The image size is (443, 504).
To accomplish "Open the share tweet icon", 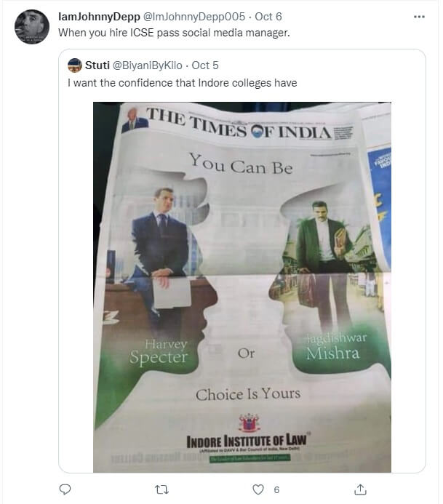I will tap(359, 489).
